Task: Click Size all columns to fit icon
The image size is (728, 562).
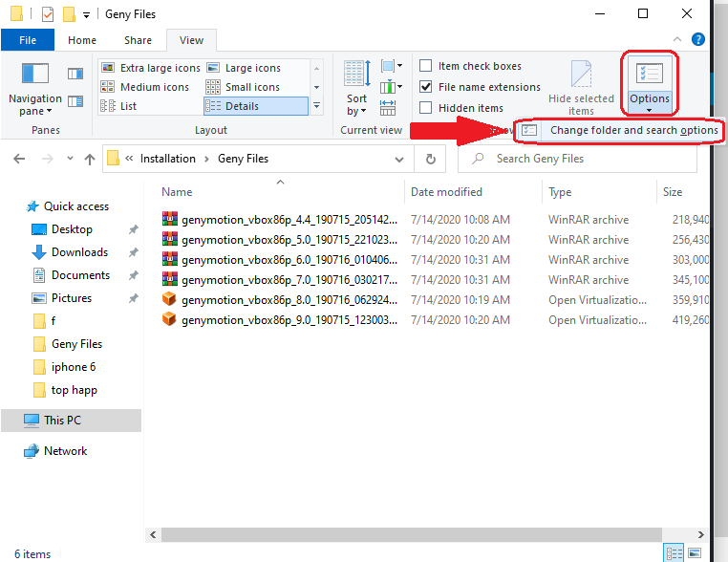Action: 388,108
